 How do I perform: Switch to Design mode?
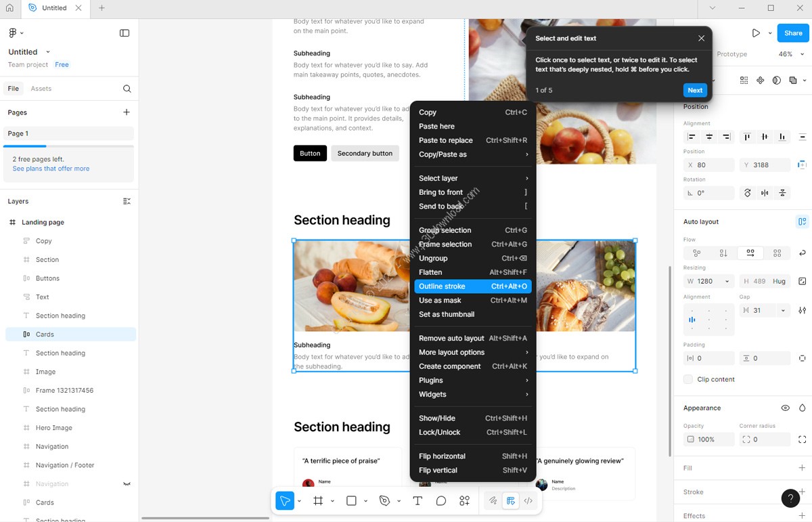511,501
